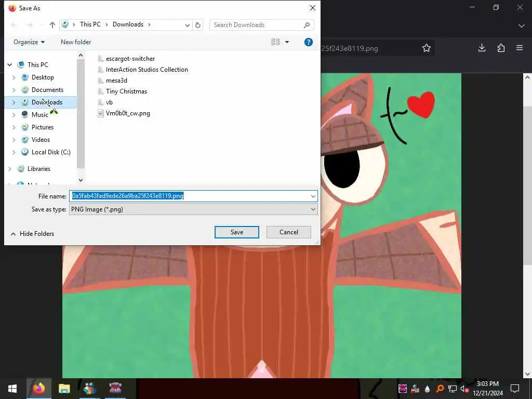
Task: Select Videos in the navigation pane
Action: point(41,140)
